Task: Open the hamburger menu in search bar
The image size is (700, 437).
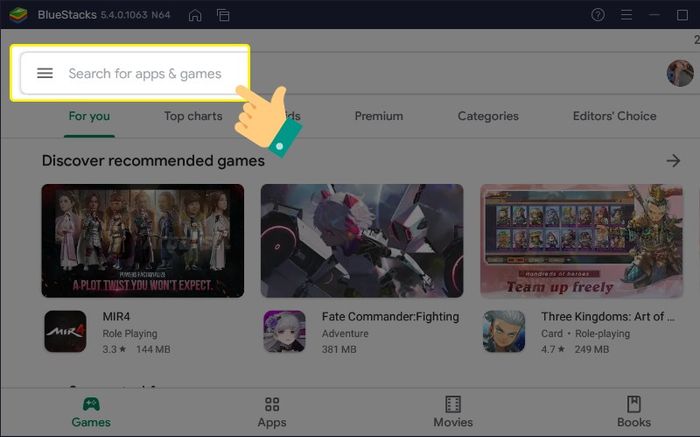Action: click(45, 73)
